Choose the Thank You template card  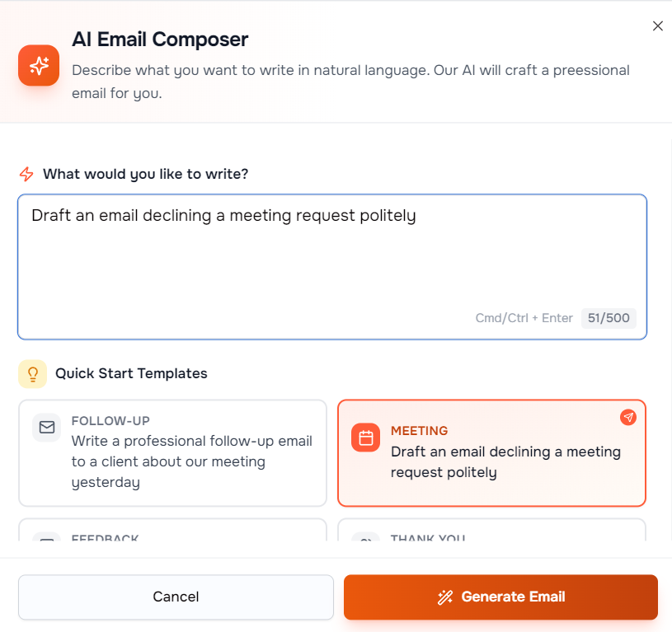pyautogui.click(x=491, y=531)
